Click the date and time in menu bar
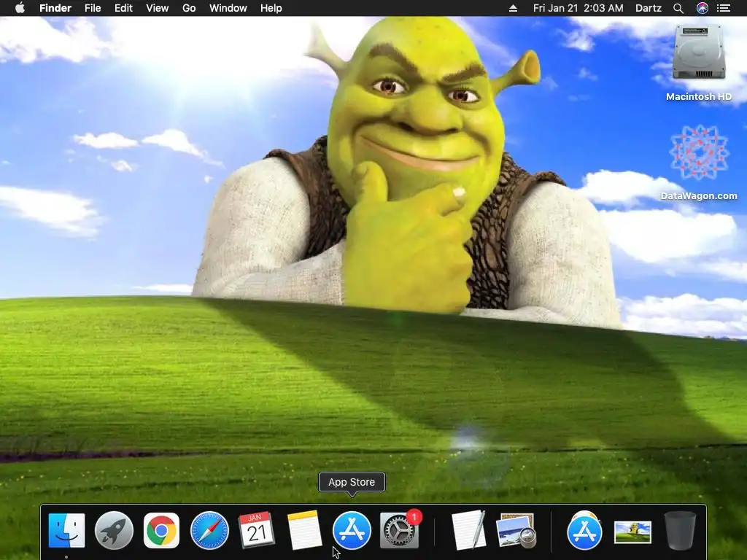Screen dimensions: 747x560 (578, 8)
